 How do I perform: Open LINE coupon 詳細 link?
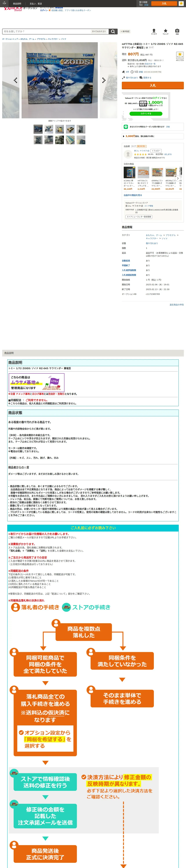(x=168, y=127)
